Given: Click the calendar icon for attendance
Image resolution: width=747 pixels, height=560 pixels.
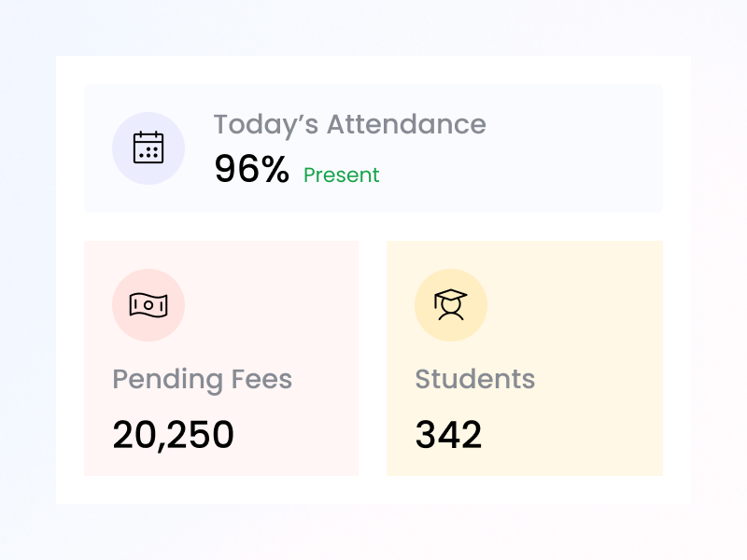Looking at the screenshot, I should click(x=148, y=148).
